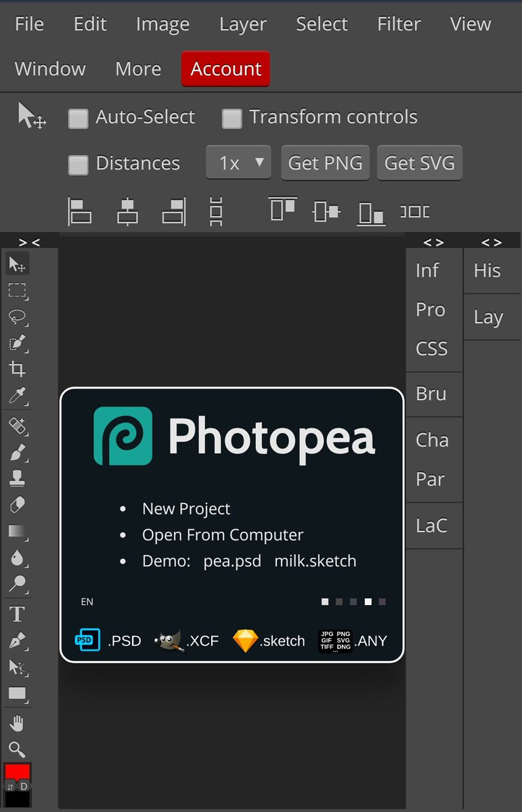Viewport: 522px width, 812px height.
Task: Select the Brush tool
Action: (x=18, y=452)
